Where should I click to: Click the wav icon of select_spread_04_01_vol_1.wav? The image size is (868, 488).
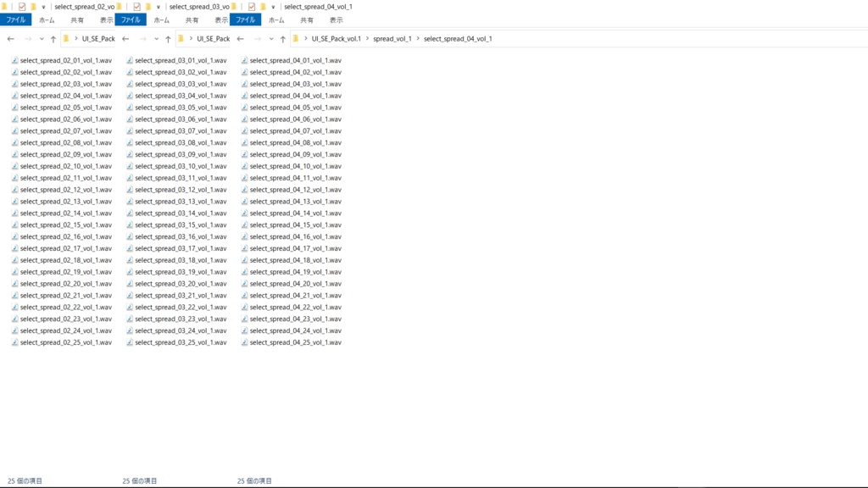(x=244, y=60)
